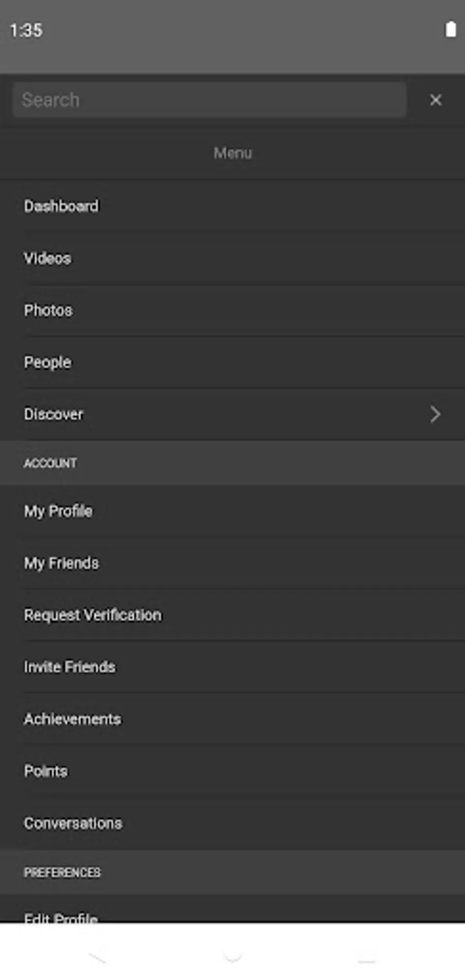Check your Points balance
The width and height of the screenshot is (465, 980).
pos(233,771)
